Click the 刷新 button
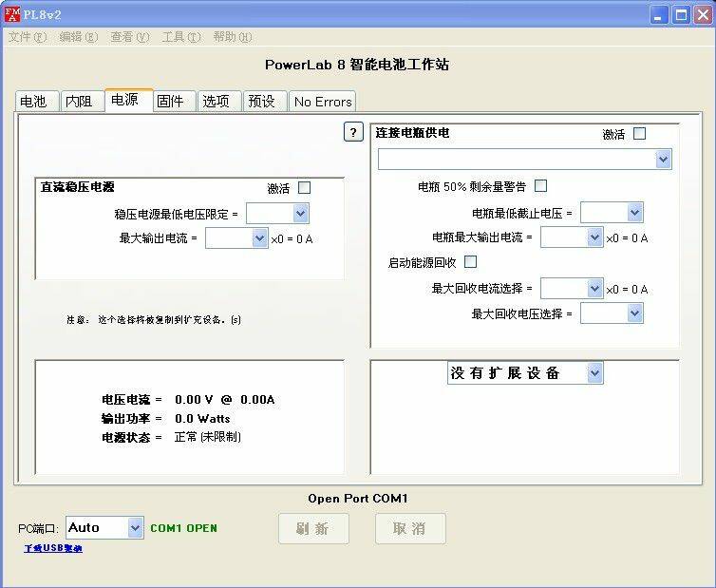 tap(313, 528)
